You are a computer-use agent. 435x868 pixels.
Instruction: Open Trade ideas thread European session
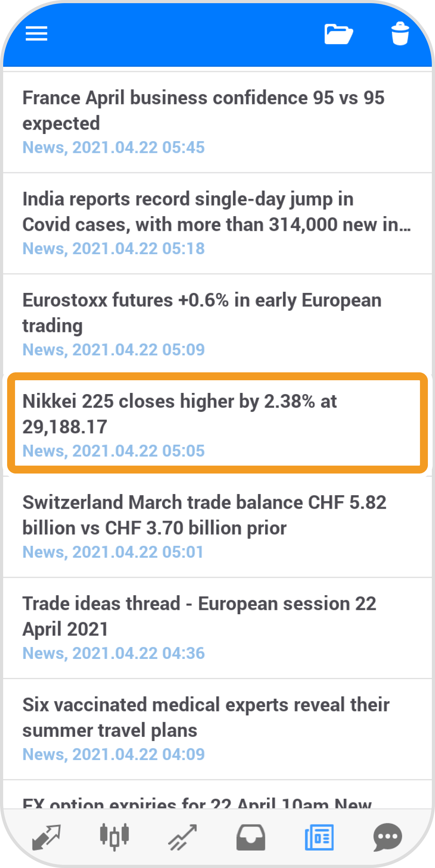199,617
